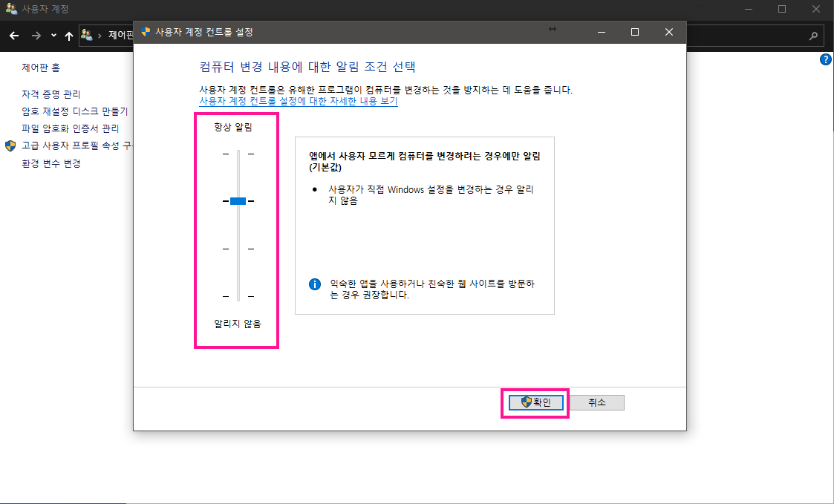Open 자격 증명 관리 link
834x504 pixels.
coord(51,94)
